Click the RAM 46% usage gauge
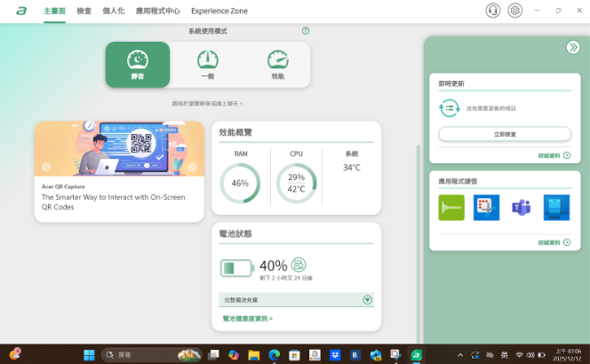Viewport: 590px width, 364px height. point(240,183)
